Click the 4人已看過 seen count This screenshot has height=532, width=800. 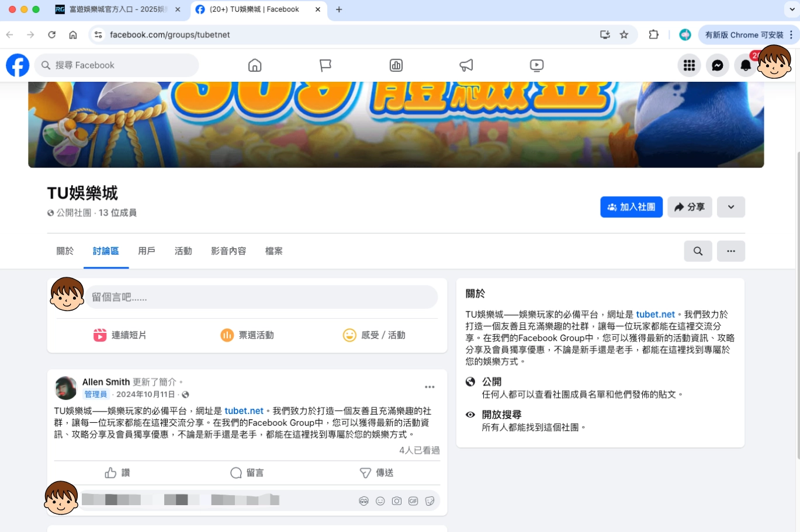click(420, 450)
